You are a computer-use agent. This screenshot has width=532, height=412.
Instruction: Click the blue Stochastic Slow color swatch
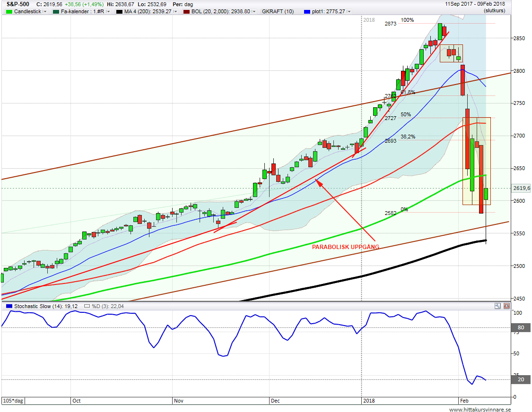click(x=9, y=306)
